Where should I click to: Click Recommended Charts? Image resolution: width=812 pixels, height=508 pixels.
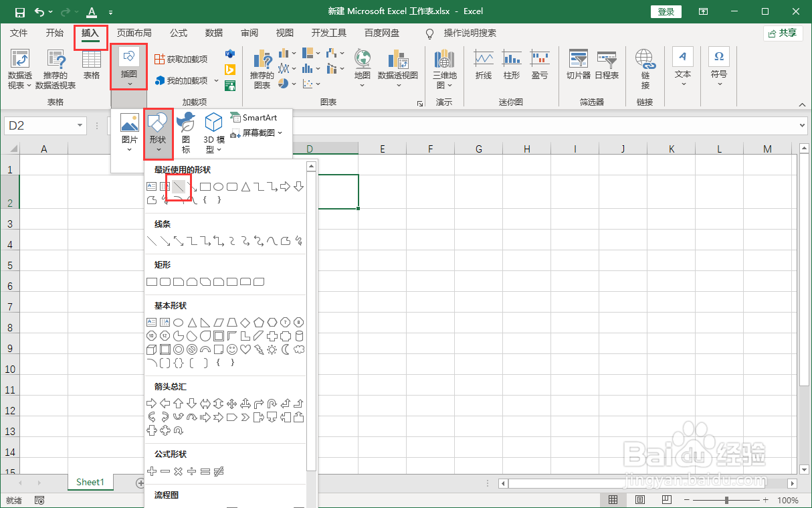point(262,69)
